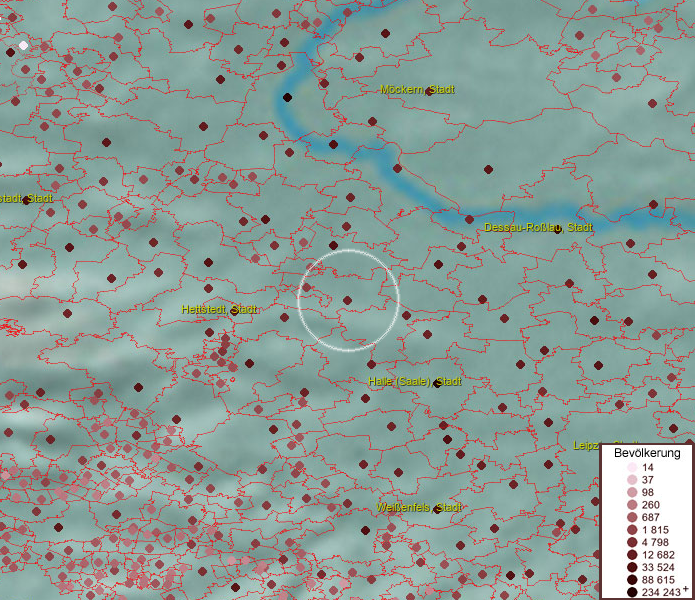
Task: Click the Bevölkerung legend title
Action: coord(647,453)
